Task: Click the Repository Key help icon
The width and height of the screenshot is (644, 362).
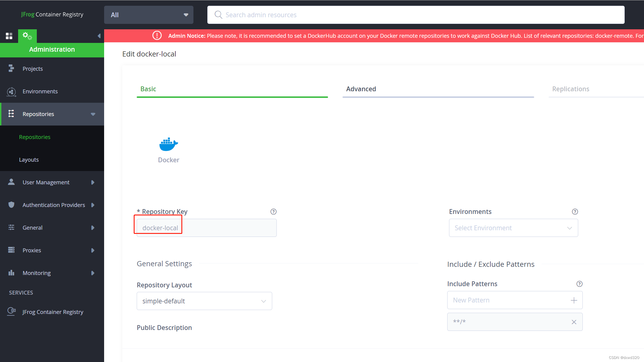Action: 273,212
